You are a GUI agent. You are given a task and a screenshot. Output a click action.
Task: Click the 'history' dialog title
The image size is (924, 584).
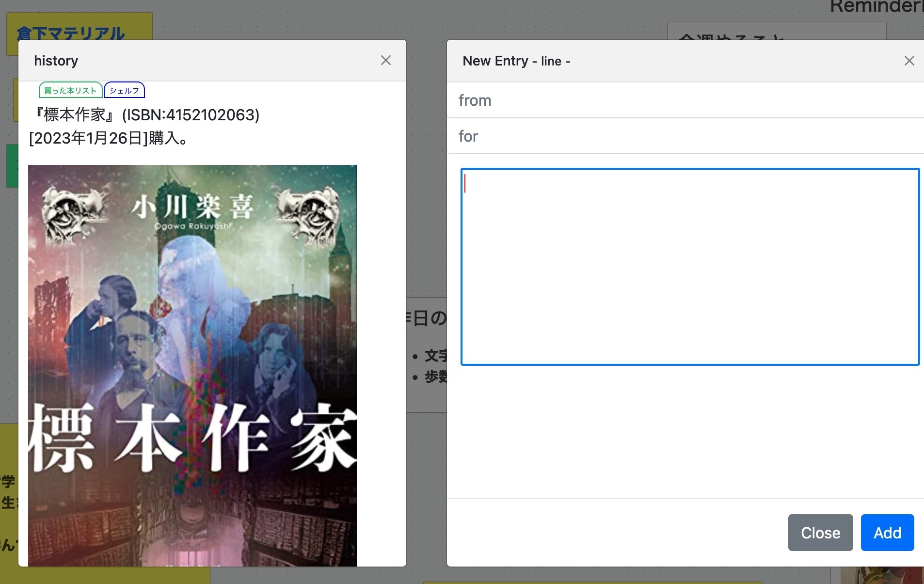tap(56, 61)
